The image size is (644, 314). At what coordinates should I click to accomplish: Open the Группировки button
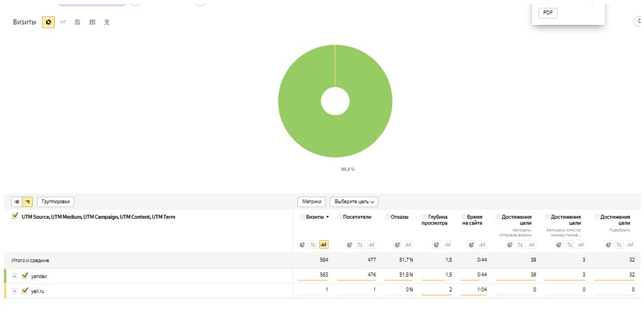[x=56, y=202]
